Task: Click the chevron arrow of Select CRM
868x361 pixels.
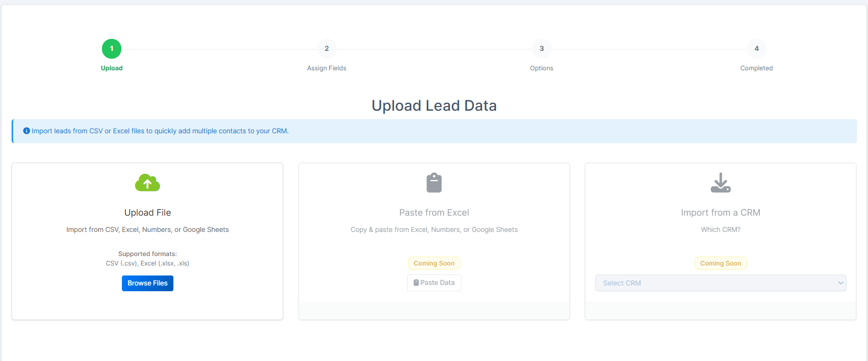Action: coord(840,283)
